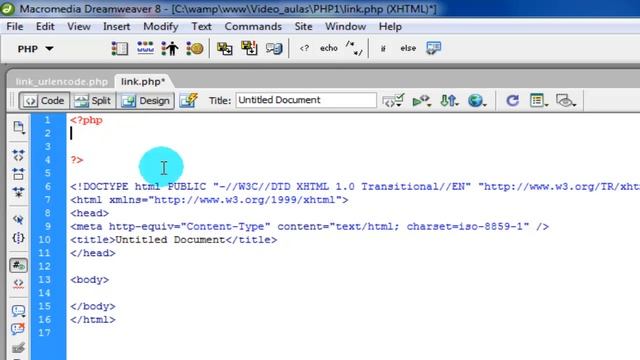The width and height of the screenshot is (640, 360).
Task: Switch to Split view
Action: tap(93, 100)
